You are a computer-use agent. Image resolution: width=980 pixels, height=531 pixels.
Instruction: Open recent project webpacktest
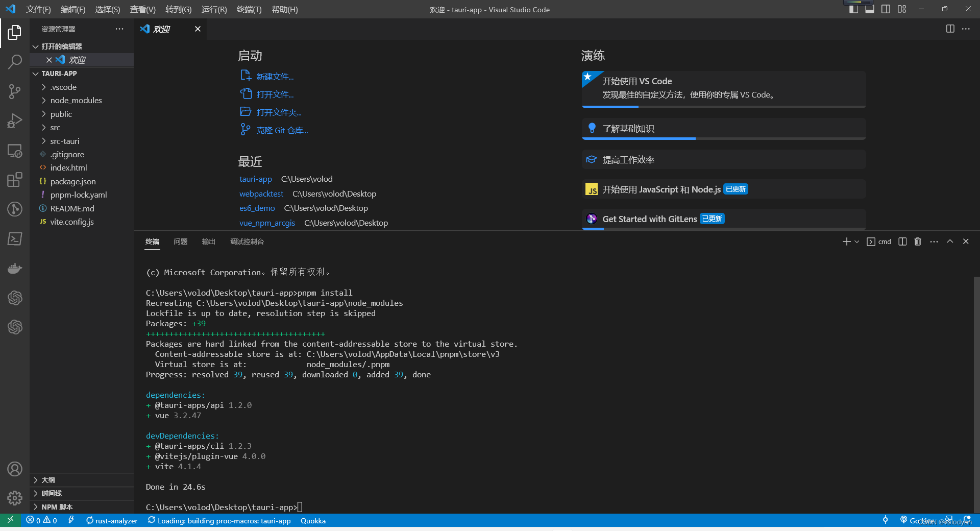click(261, 194)
